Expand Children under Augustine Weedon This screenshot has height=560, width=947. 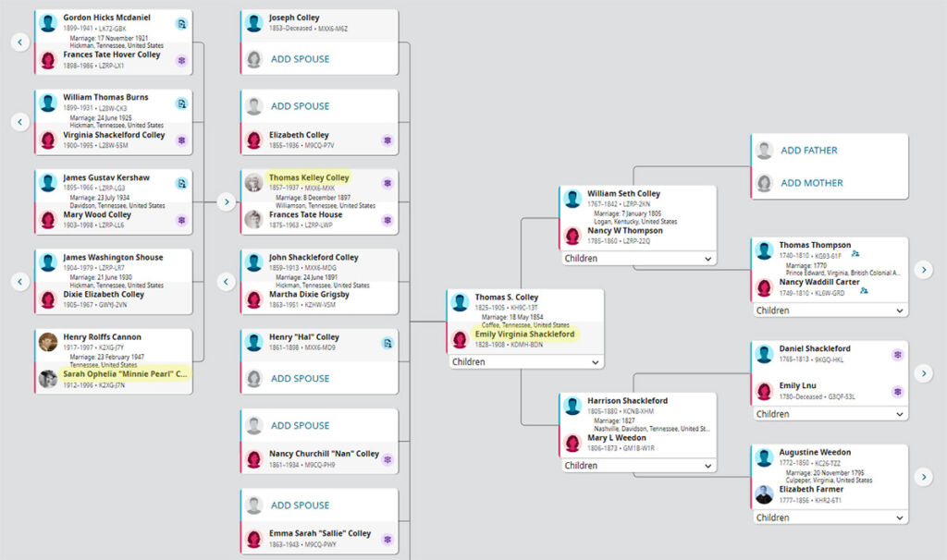coord(830,517)
